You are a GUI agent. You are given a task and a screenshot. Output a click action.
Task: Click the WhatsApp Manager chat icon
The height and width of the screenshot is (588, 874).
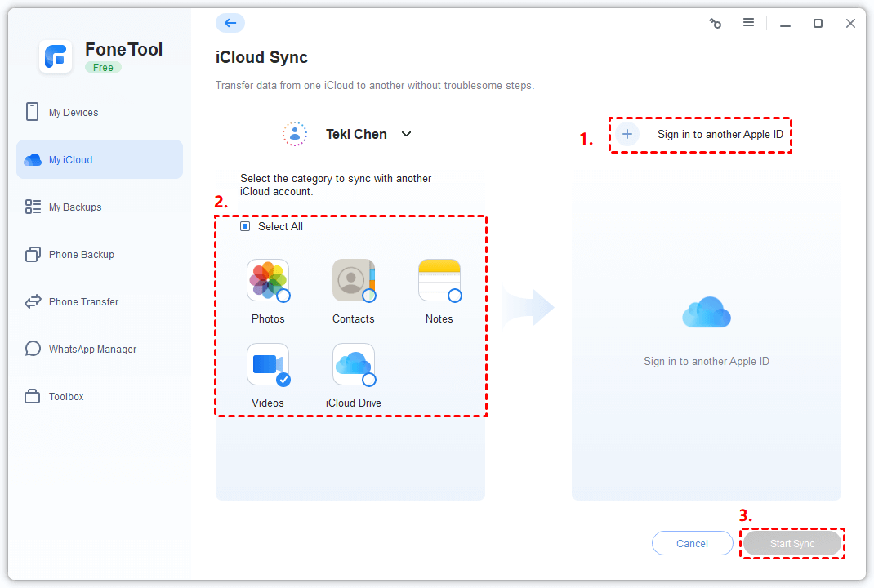pyautogui.click(x=33, y=349)
